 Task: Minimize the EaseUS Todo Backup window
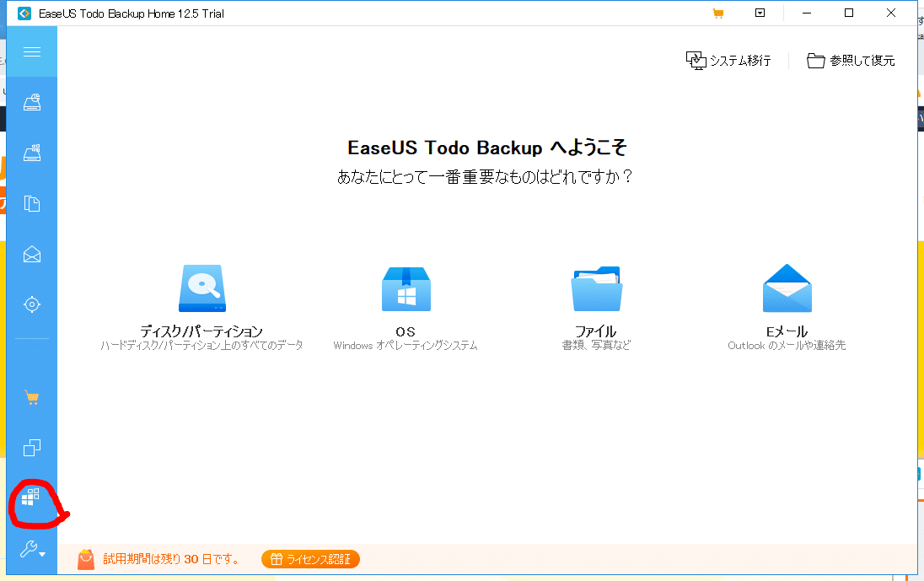click(x=807, y=13)
